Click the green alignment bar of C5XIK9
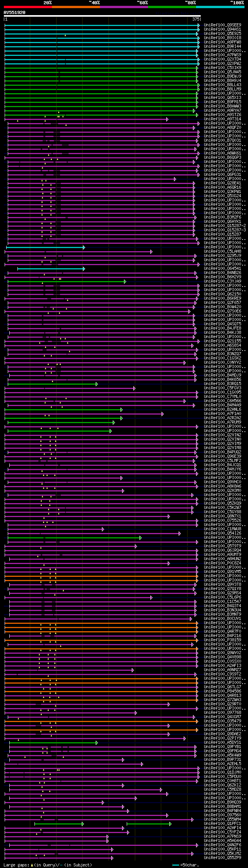248x868 pixels. click(102, 68)
